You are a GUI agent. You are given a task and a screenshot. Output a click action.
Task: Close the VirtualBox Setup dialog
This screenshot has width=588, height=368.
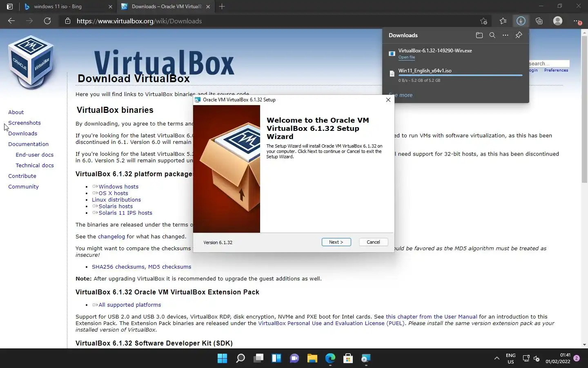point(388,100)
